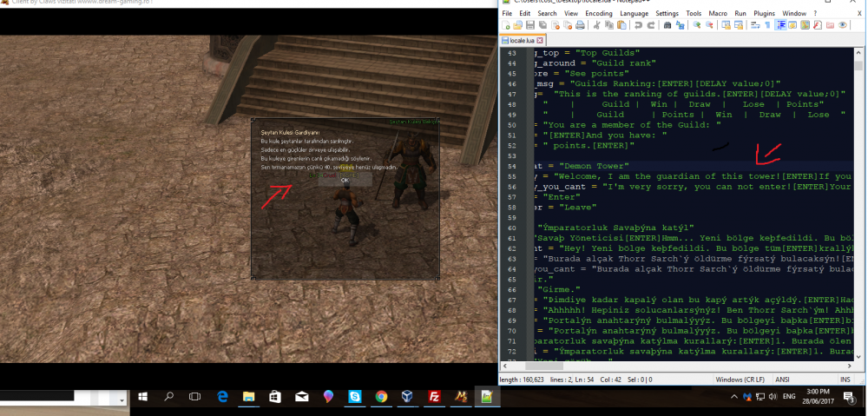Click the Print icon in Notepad++ toolbar
This screenshot has width=868, height=416.
pyautogui.click(x=580, y=25)
